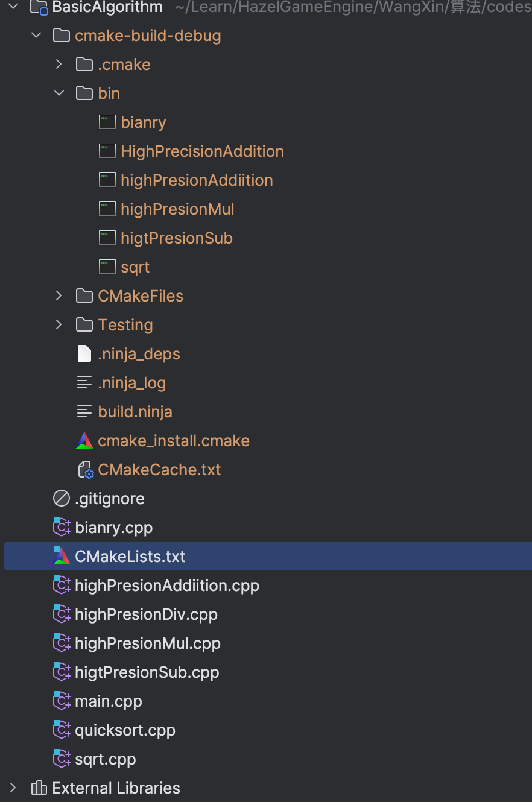Select the HighPrecisionAddition executable

point(202,151)
